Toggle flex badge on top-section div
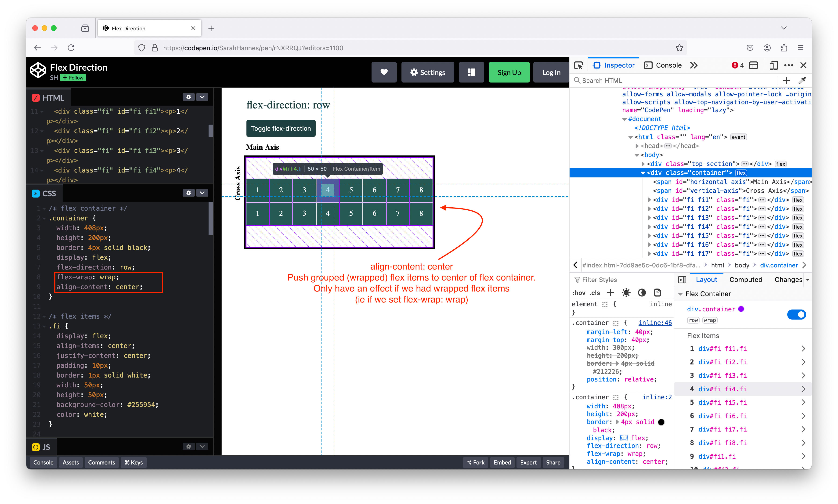838x504 pixels. pyautogui.click(x=780, y=164)
